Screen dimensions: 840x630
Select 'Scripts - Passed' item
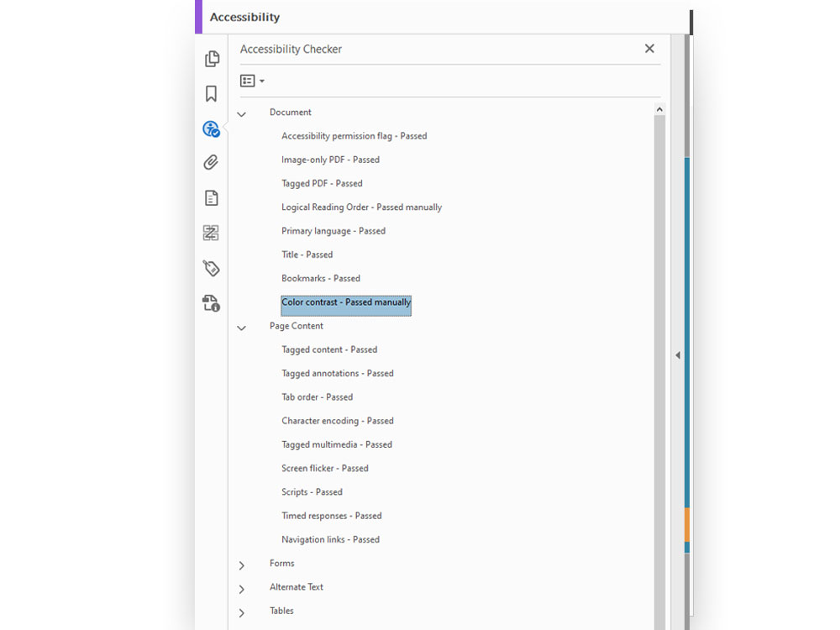(x=312, y=491)
